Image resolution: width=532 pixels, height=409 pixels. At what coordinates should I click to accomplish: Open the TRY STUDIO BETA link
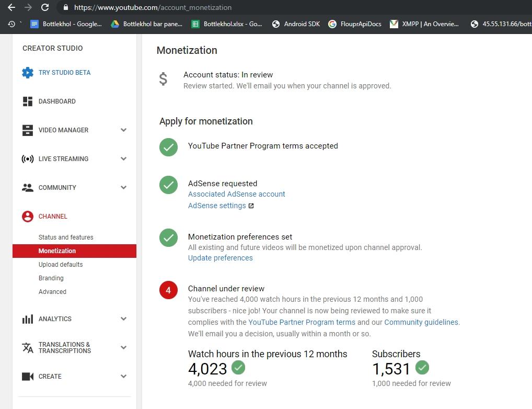[x=64, y=73]
